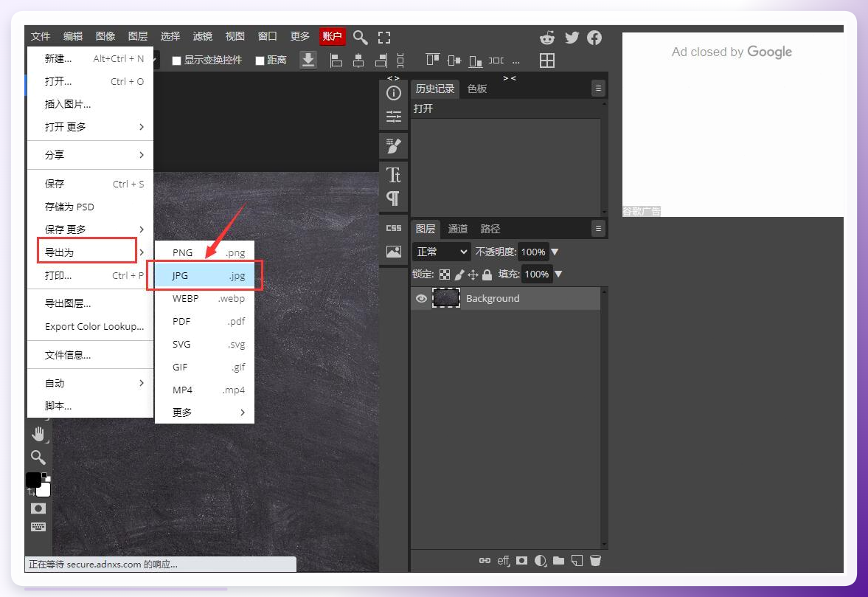Choose JPG export format
The width and height of the screenshot is (868, 597).
205,275
